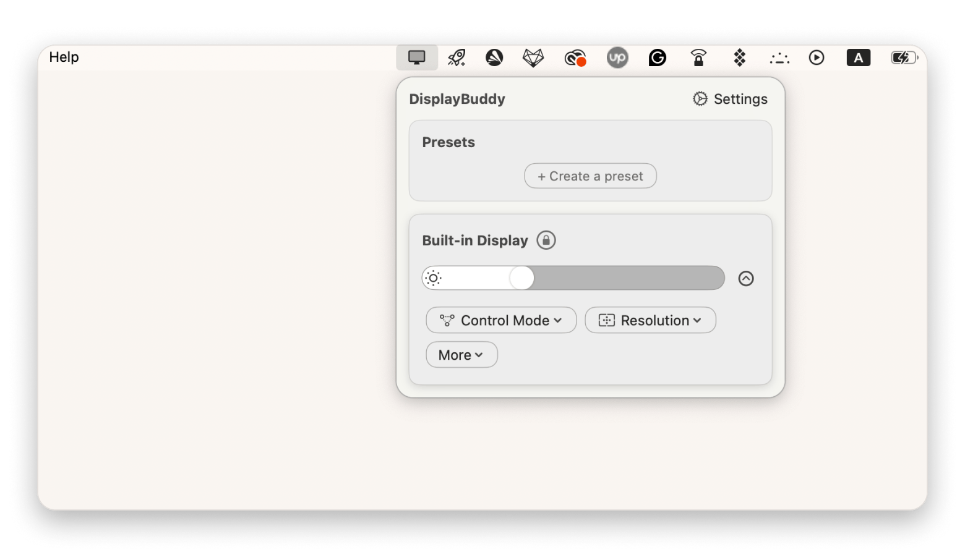Open the input source A menu
This screenshot has width=965, height=560.
point(858,57)
